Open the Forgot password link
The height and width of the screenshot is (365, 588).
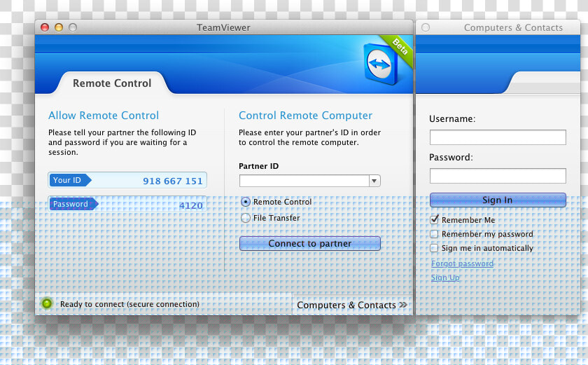(x=462, y=263)
